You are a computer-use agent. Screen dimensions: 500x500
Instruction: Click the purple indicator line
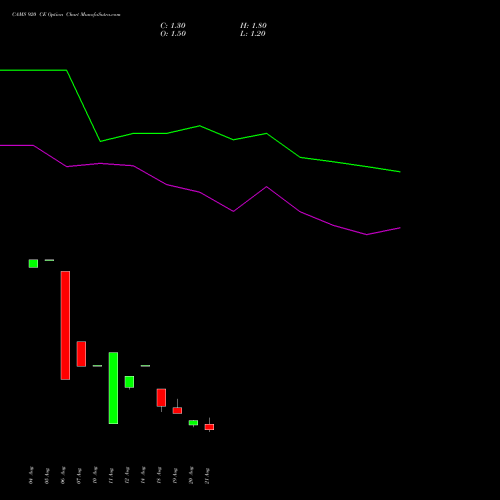tap(200, 192)
